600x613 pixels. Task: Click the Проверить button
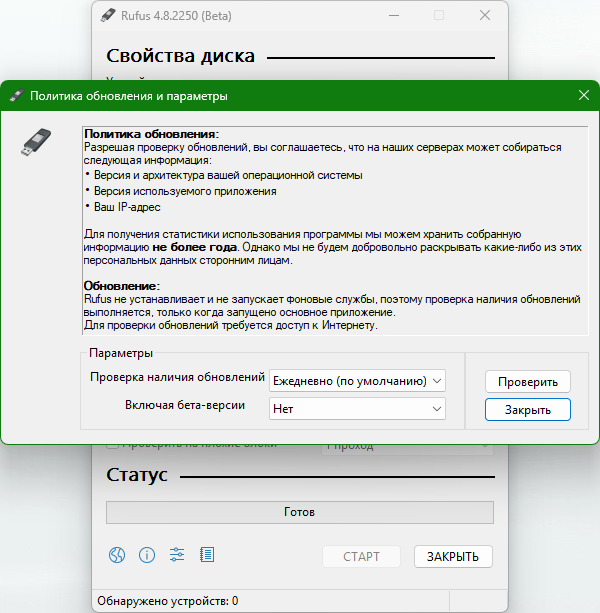528,382
